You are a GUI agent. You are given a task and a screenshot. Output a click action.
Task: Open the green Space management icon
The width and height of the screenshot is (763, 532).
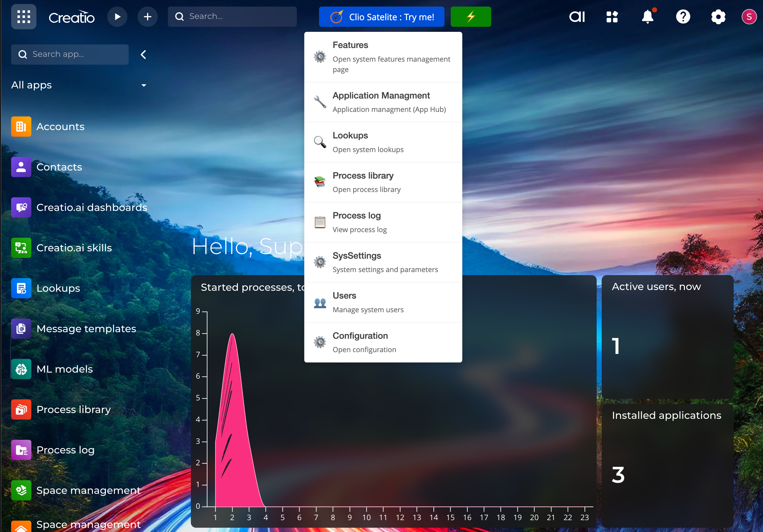(x=21, y=491)
